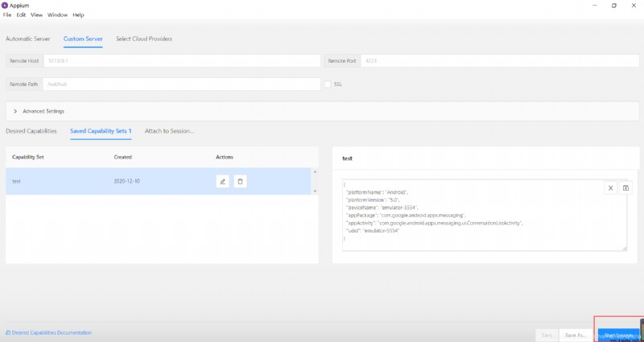644x342 pixels.
Task: Open the Edit menu
Action: pos(21,14)
